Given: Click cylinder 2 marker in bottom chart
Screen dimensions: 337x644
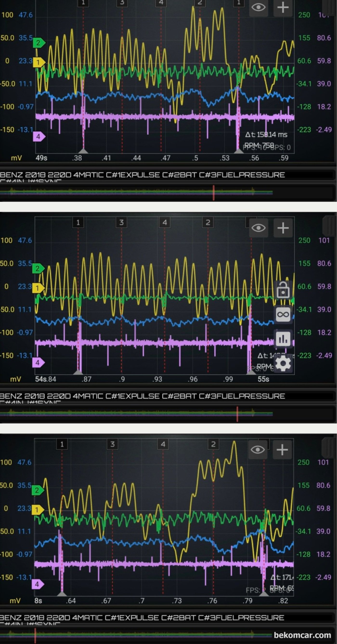Looking at the screenshot, I should [213, 444].
